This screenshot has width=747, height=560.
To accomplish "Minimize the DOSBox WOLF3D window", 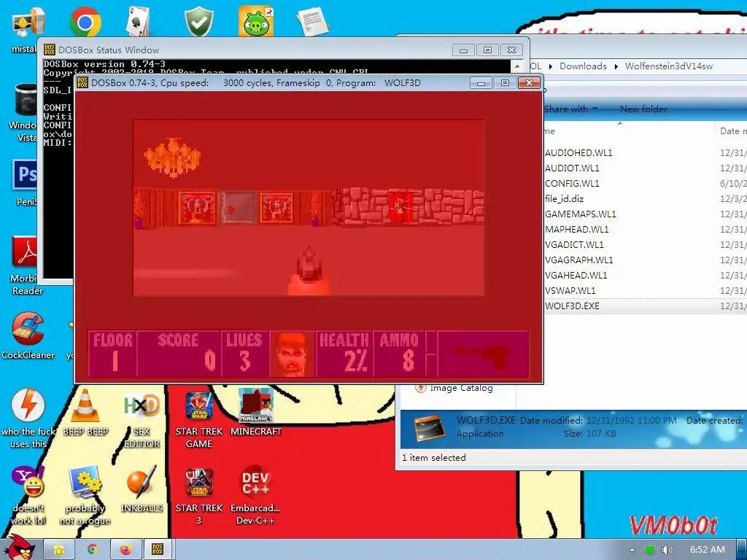I will [x=481, y=83].
